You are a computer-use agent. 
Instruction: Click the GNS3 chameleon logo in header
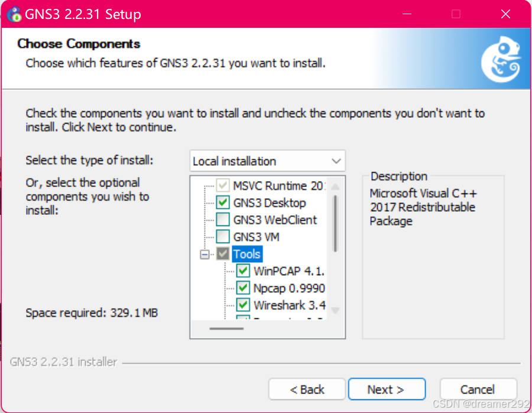point(501,59)
